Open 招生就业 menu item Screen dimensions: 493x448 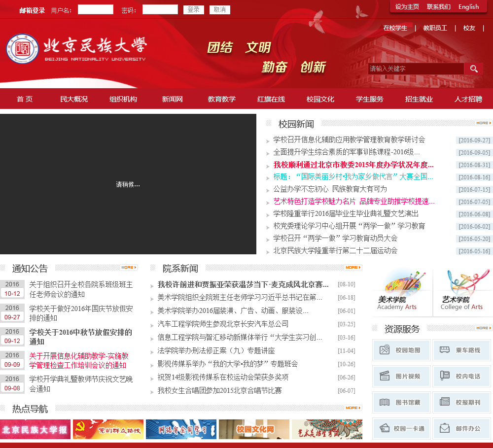[x=419, y=99]
